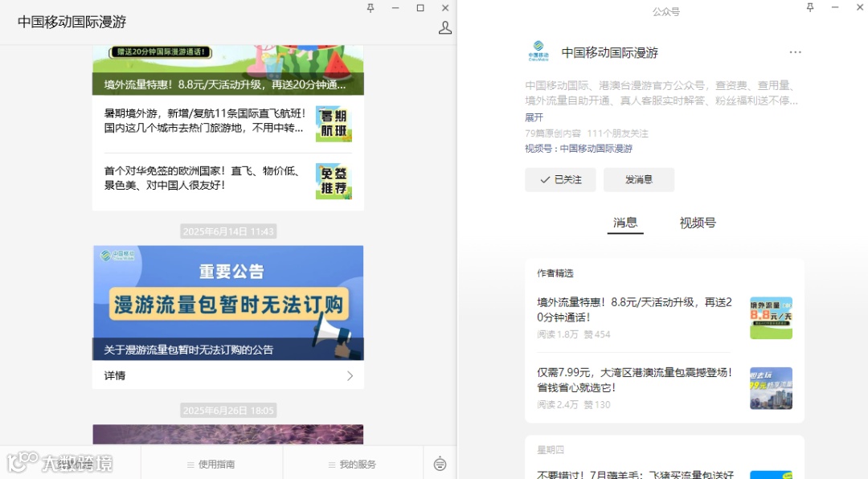This screenshot has height=479, width=868.
Task: Open featured article 仅需7.99元 大湾区港澳流量包
Action: (x=635, y=380)
